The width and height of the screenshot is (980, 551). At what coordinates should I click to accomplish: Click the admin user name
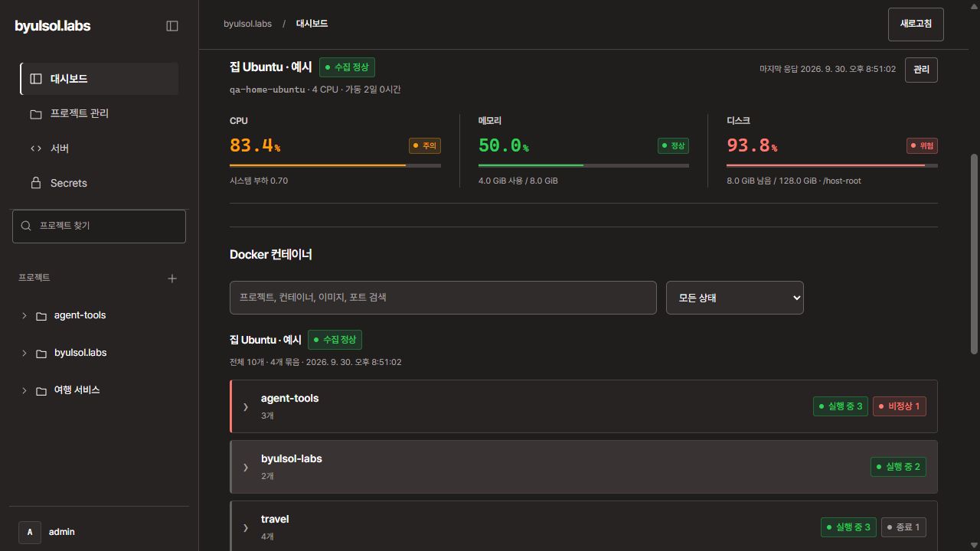[62, 532]
